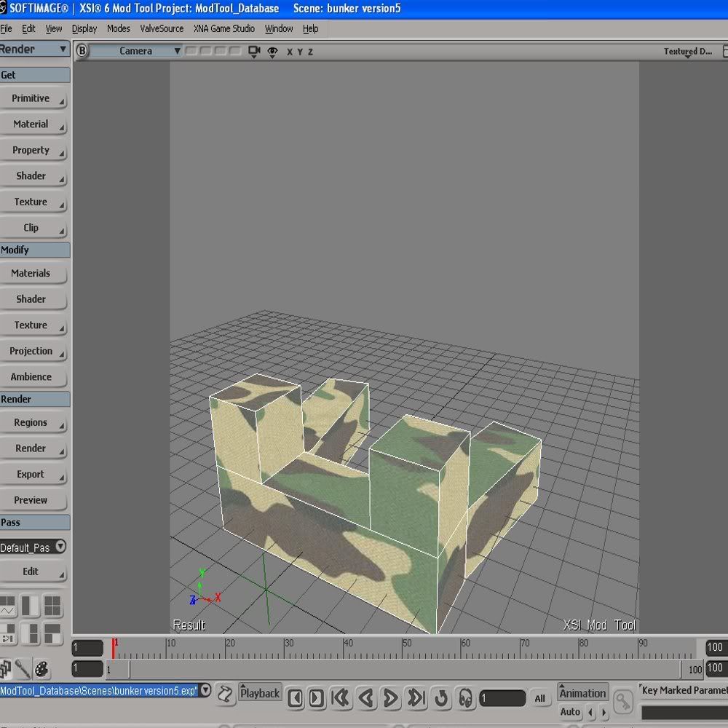
Task: Open the File menu
Action: coord(6,29)
